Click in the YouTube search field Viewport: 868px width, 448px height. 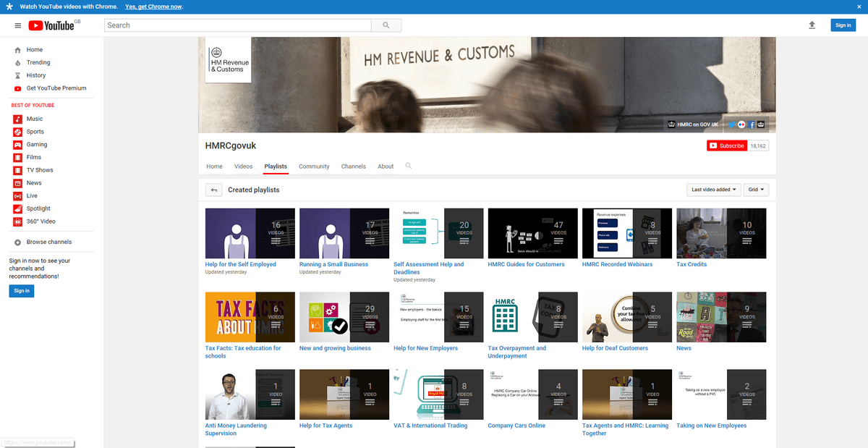[237, 25]
